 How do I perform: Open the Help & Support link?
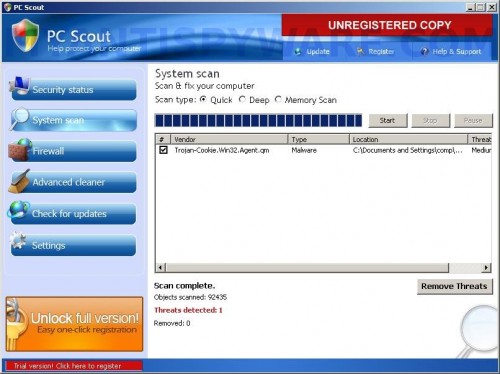click(457, 51)
